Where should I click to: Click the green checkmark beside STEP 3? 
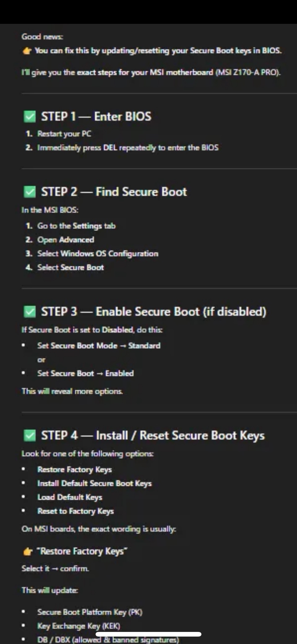(x=30, y=312)
